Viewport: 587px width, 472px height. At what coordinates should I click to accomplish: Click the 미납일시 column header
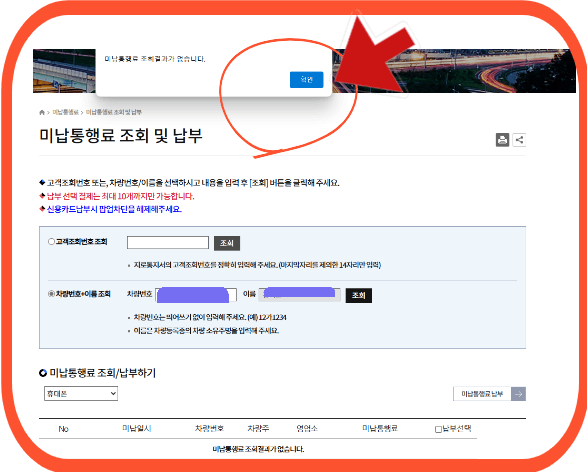[x=137, y=428]
